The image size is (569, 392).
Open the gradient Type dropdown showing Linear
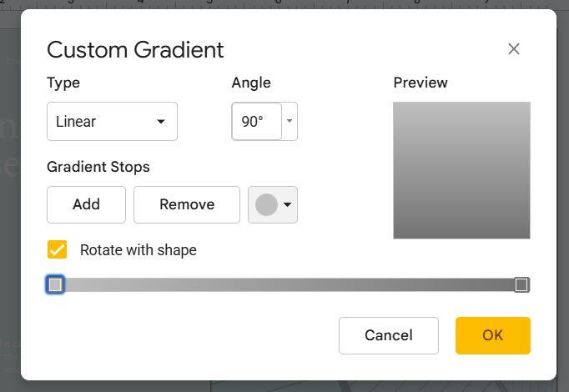[x=112, y=121]
